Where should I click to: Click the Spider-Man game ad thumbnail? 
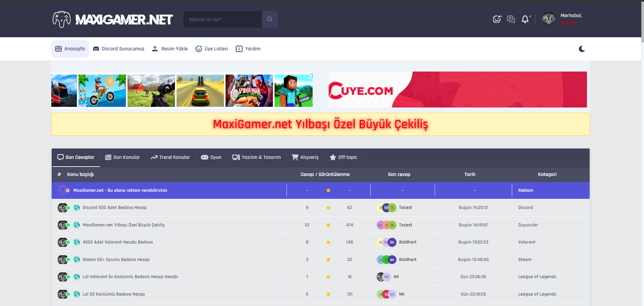[x=249, y=91]
